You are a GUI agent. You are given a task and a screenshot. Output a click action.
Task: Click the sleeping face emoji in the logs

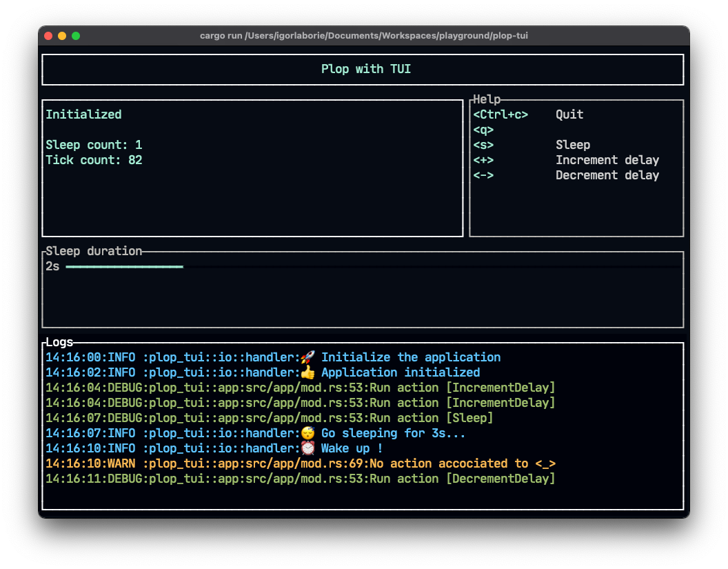point(307,433)
